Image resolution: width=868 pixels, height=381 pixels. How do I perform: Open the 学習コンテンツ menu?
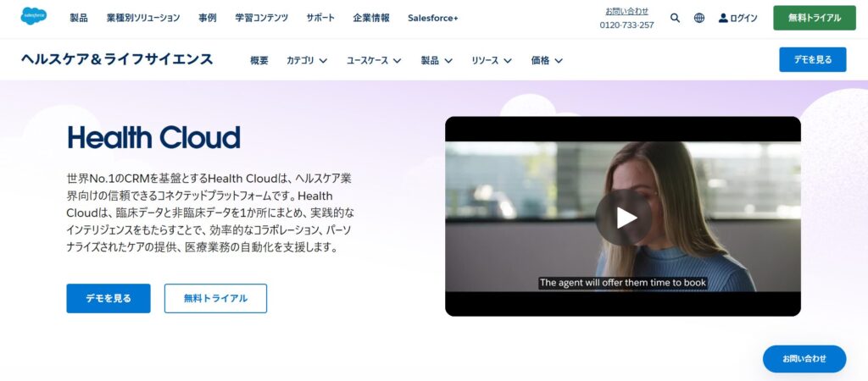(x=261, y=18)
